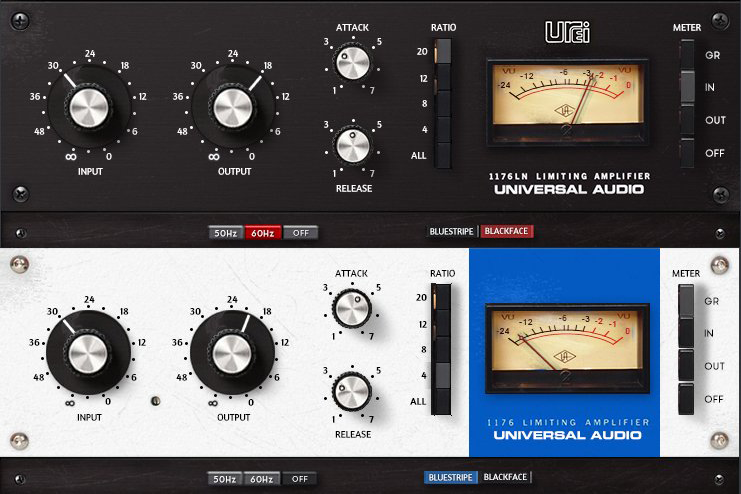Set meter to OUT on the black 1176LN
This screenshot has height=494, width=741.
[687, 121]
